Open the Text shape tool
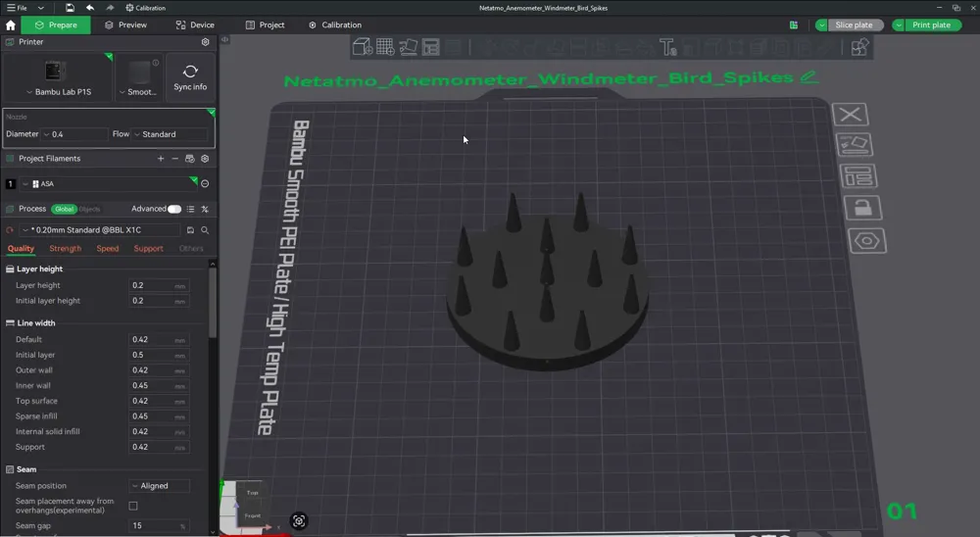 click(x=667, y=47)
